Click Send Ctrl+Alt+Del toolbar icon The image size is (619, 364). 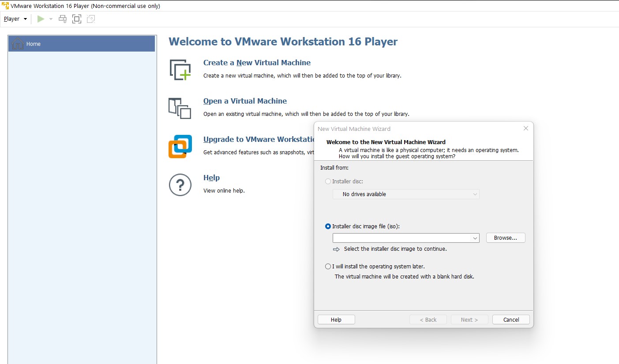(x=63, y=19)
